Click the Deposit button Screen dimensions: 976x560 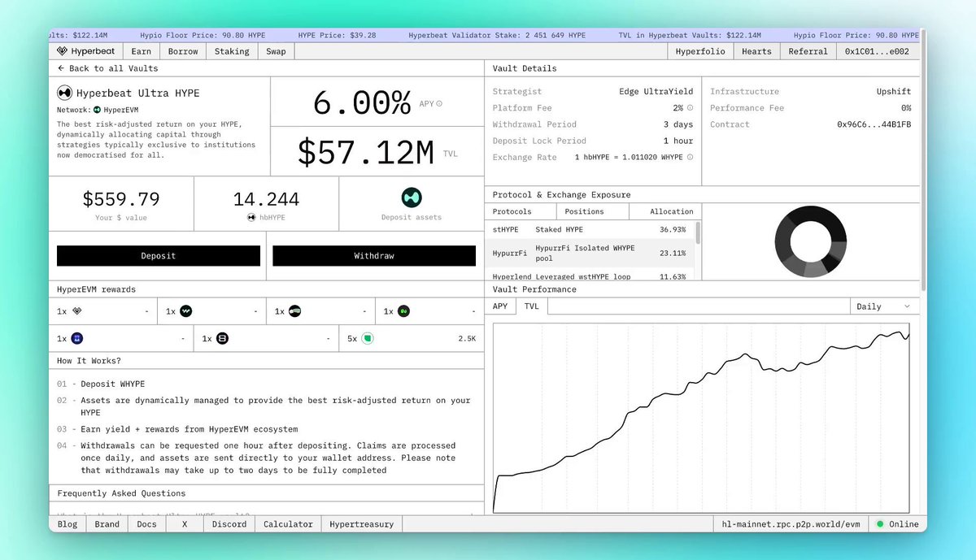coord(159,256)
